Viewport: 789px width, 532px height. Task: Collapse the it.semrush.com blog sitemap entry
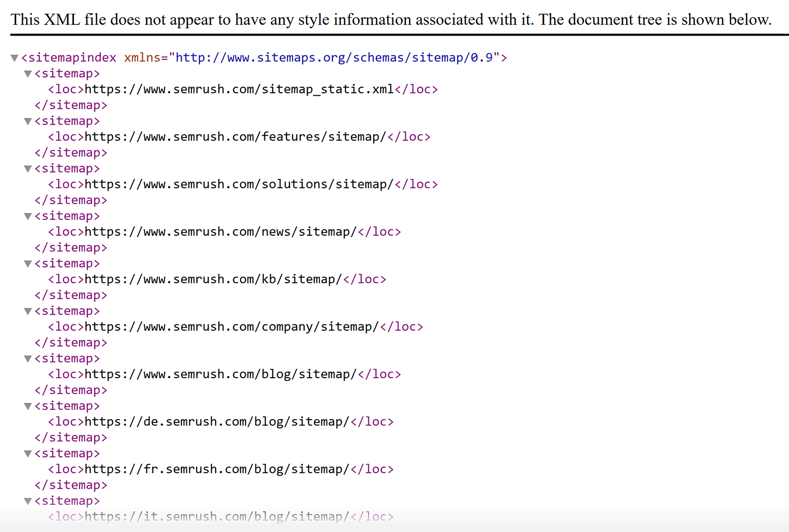pos(28,500)
